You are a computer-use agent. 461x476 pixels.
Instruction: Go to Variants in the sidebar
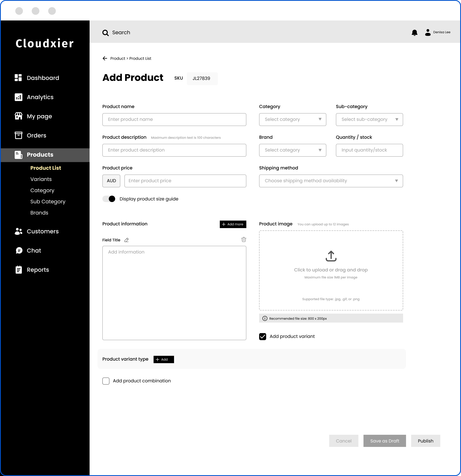tap(41, 179)
